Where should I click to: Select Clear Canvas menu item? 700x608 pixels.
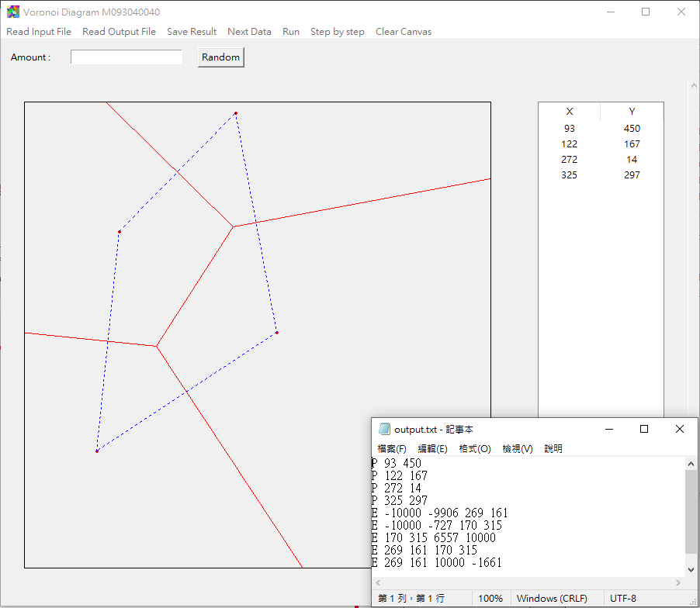click(x=404, y=32)
